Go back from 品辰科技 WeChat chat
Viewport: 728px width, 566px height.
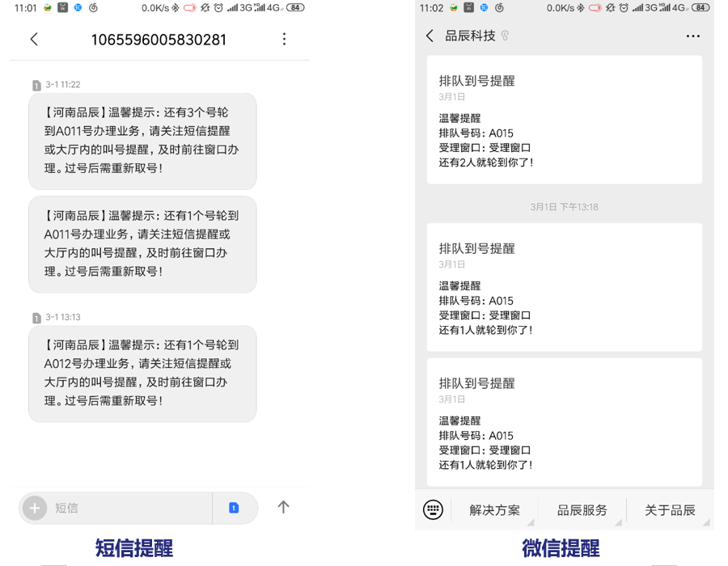click(430, 36)
